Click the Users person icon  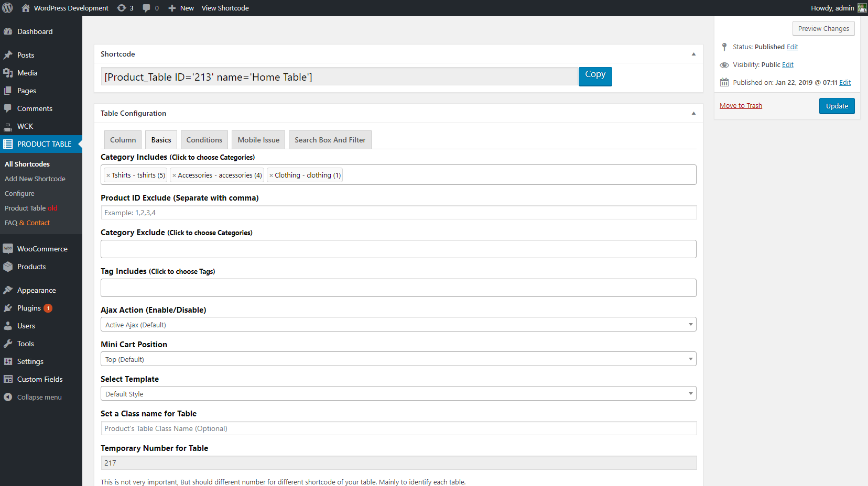click(8, 326)
